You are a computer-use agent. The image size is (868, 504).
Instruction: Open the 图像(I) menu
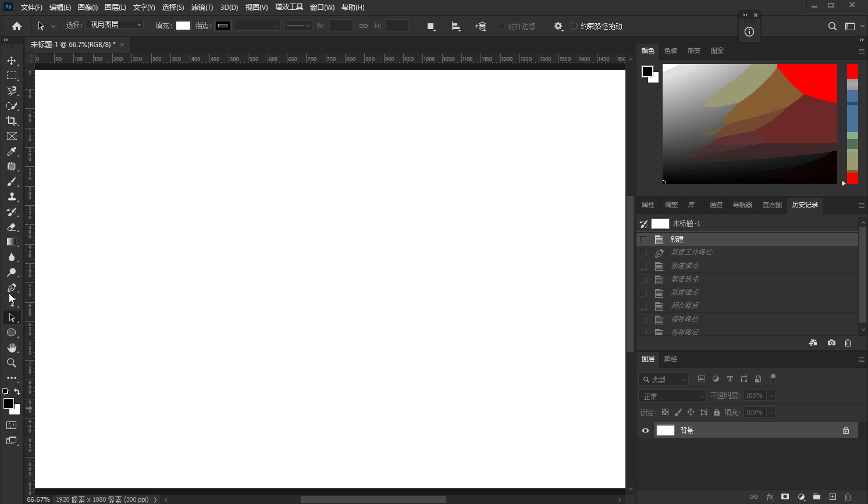tap(88, 8)
